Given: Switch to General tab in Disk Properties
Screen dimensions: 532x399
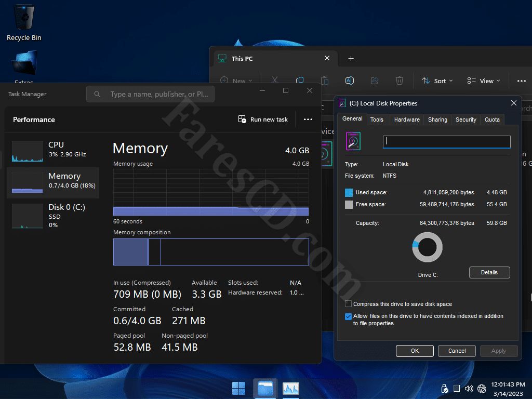Looking at the screenshot, I should point(352,119).
